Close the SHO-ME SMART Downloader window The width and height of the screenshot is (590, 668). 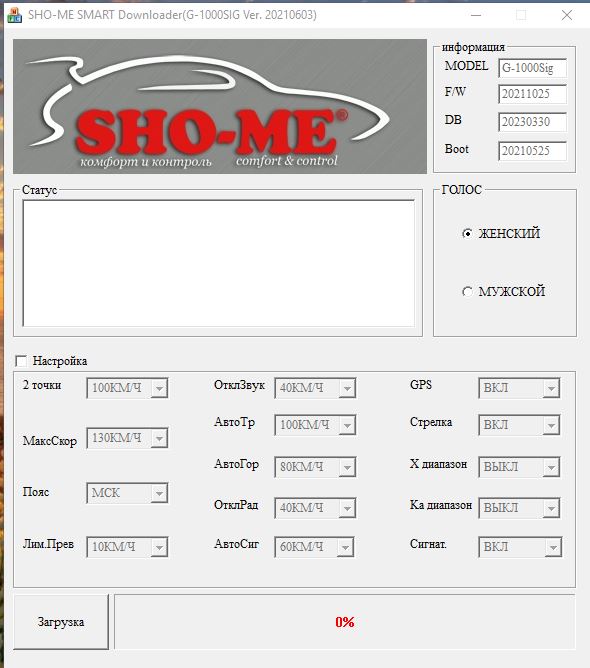tap(567, 15)
